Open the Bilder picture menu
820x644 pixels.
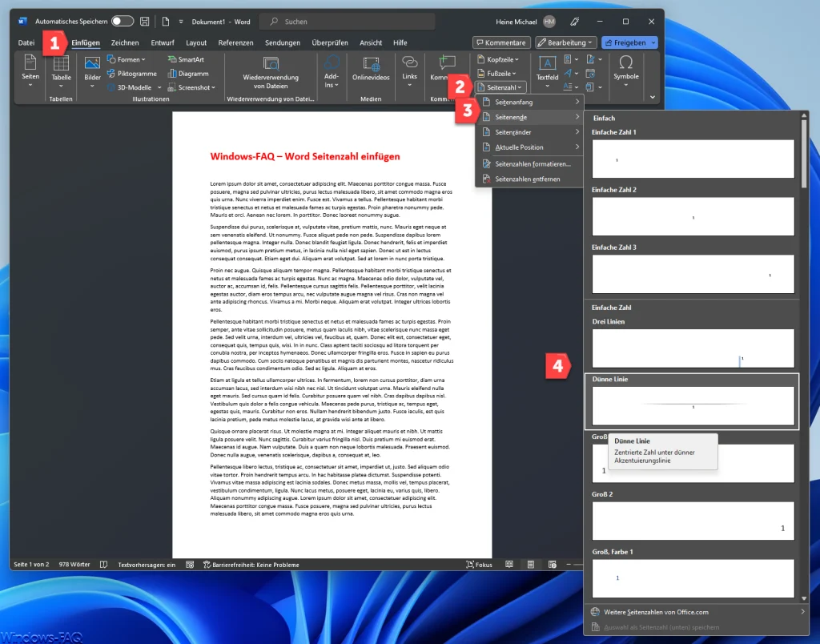pos(93,71)
